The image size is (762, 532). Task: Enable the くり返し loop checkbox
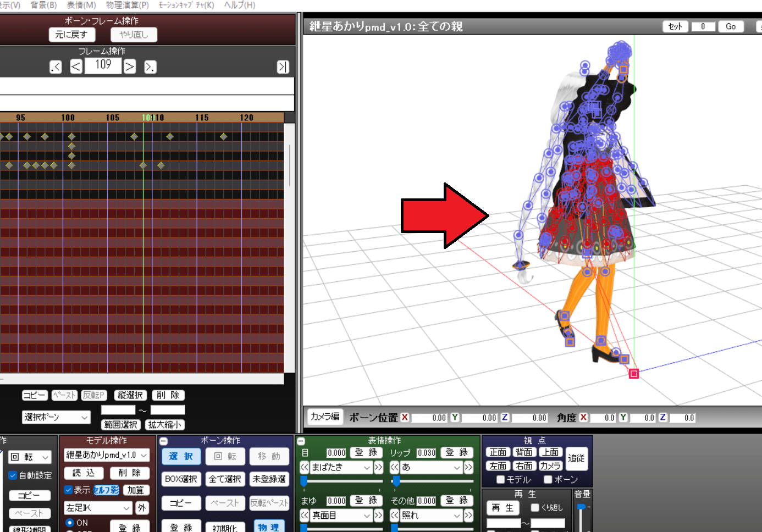pyautogui.click(x=535, y=507)
